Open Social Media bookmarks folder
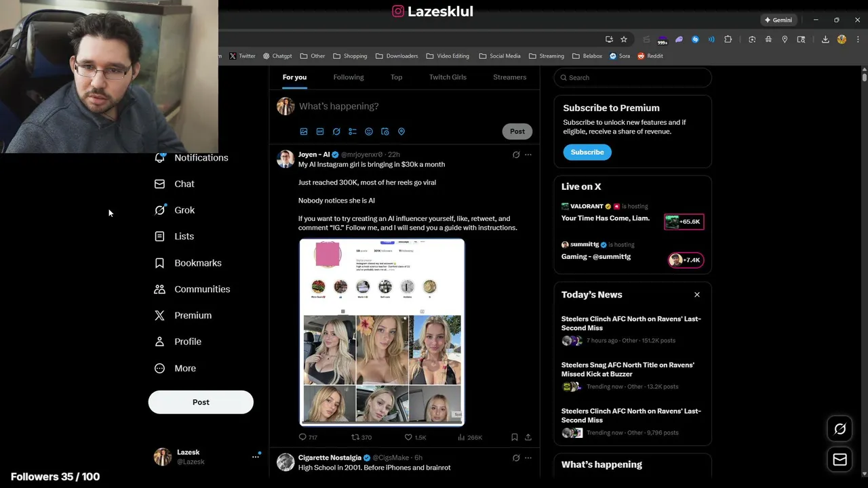 click(x=500, y=56)
